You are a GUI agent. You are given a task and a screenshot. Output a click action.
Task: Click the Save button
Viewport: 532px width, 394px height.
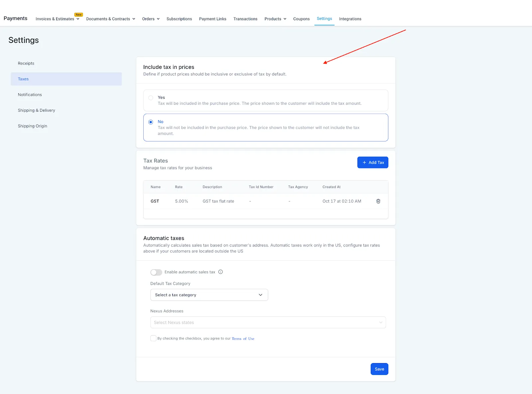(379, 369)
